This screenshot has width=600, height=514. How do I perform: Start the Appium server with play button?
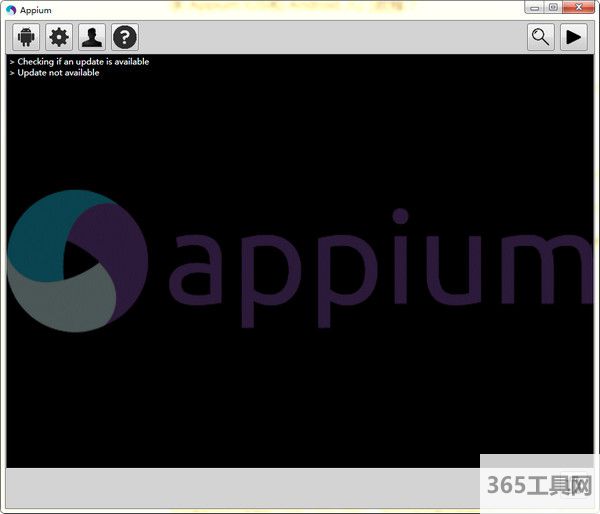point(573,38)
